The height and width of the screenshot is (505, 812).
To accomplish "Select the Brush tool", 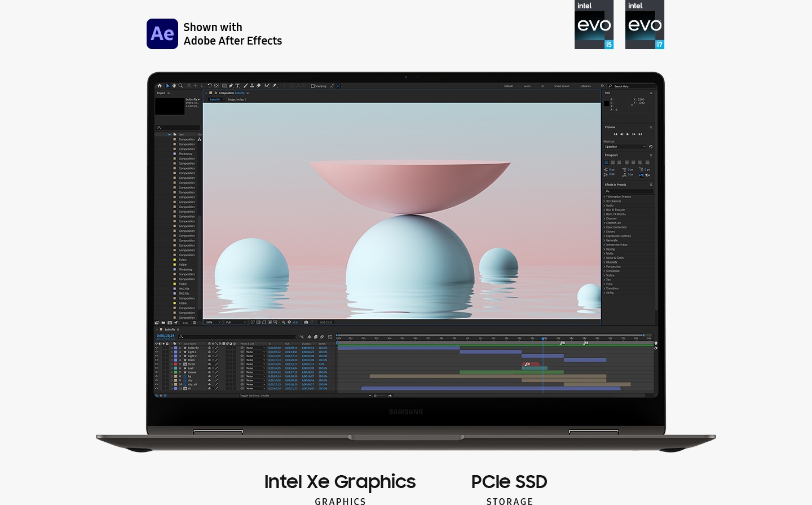I will click(x=245, y=86).
